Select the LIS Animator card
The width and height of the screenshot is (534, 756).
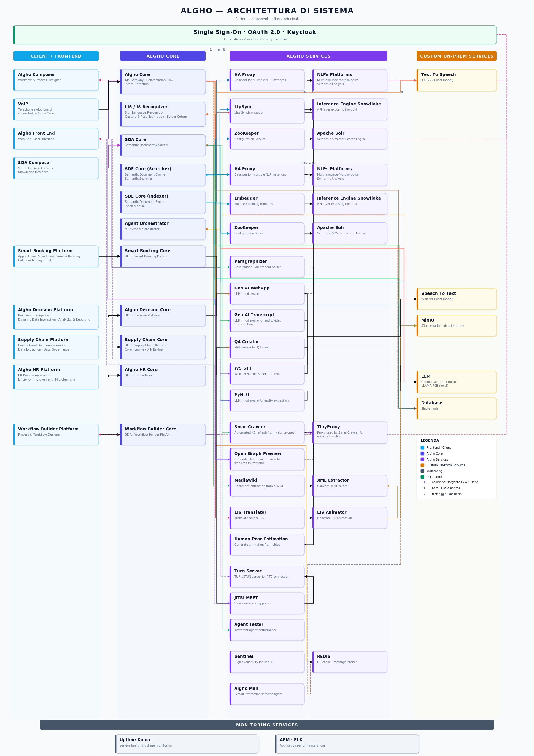coord(350,518)
